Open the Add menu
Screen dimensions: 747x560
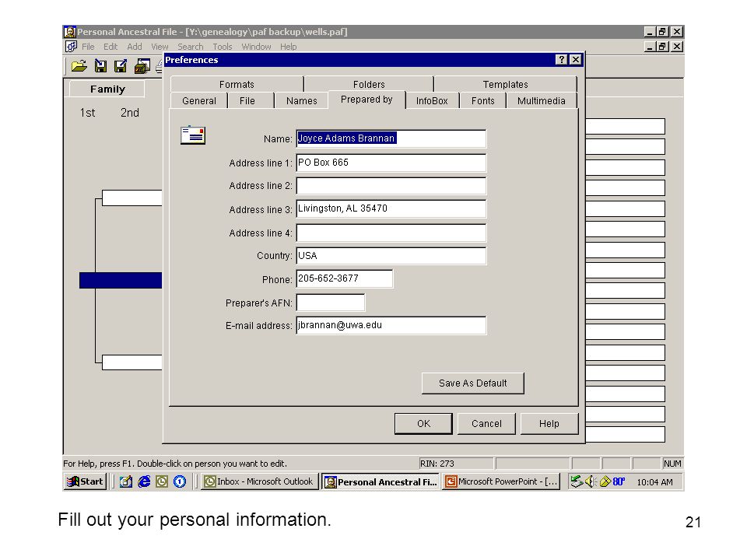[135, 47]
